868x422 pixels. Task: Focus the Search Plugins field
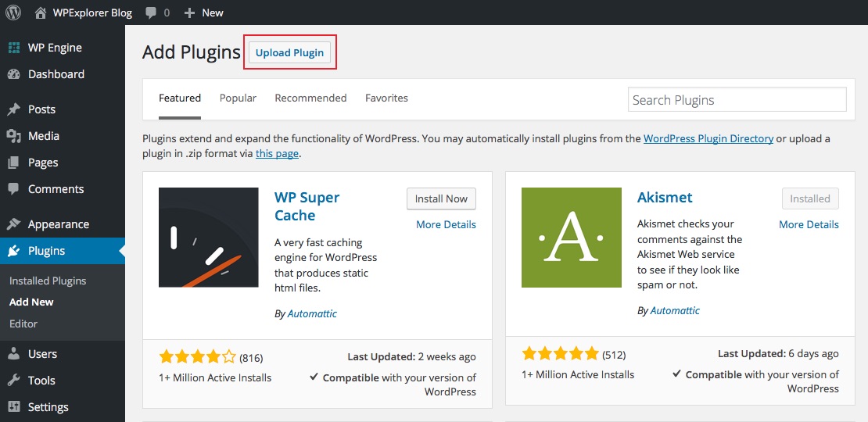(737, 100)
